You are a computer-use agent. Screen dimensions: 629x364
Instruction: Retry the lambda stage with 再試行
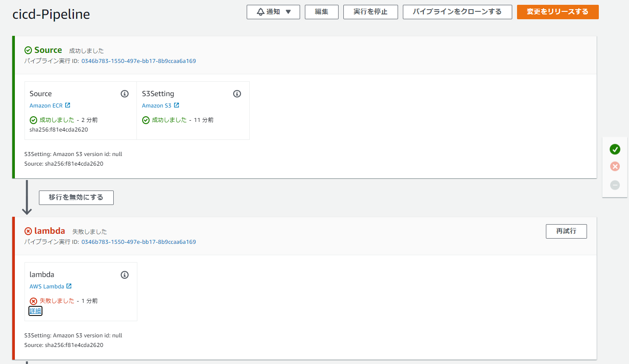click(566, 231)
